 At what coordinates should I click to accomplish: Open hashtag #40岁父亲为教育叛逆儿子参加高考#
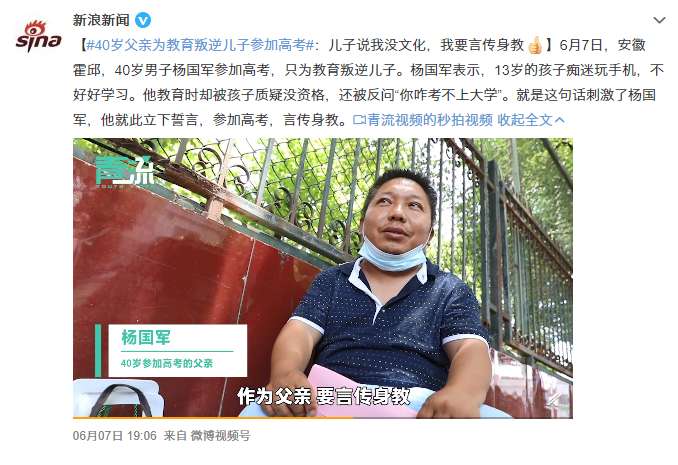click(200, 45)
